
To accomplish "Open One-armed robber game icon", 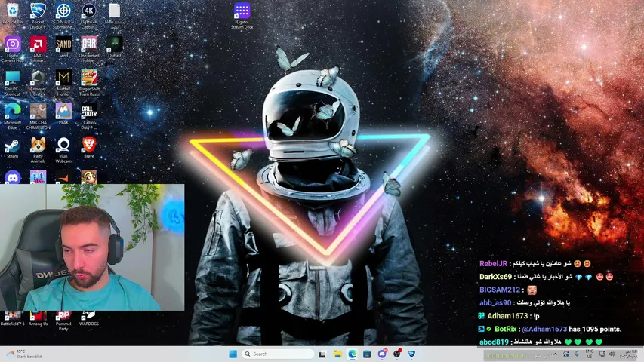I will pyautogui.click(x=89, y=49).
